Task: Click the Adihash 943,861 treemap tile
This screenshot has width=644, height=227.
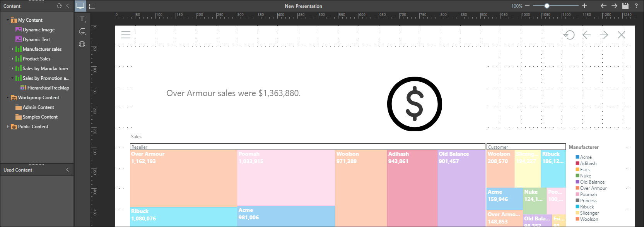Action: coord(412,188)
